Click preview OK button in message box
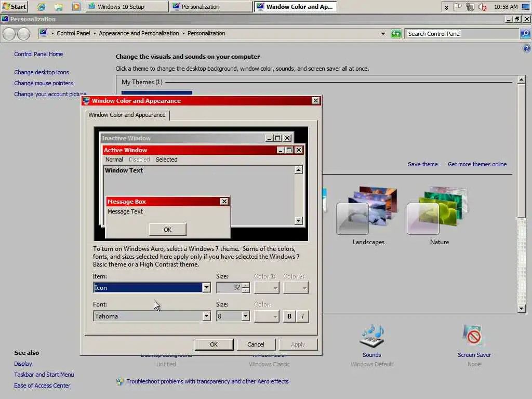Image resolution: width=532 pixels, height=399 pixels. (168, 230)
